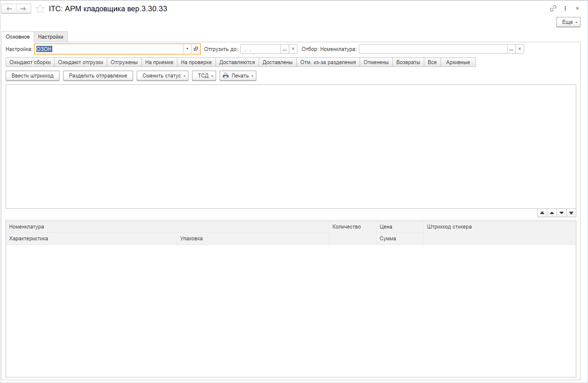Click into the Отбор: Номенклатура input field
Image resolution: width=588 pixels, height=383 pixels.
(433, 49)
